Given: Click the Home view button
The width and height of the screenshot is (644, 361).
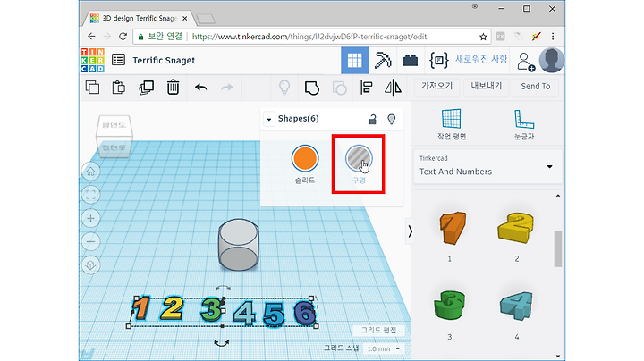Looking at the screenshot, I should 90,172.
